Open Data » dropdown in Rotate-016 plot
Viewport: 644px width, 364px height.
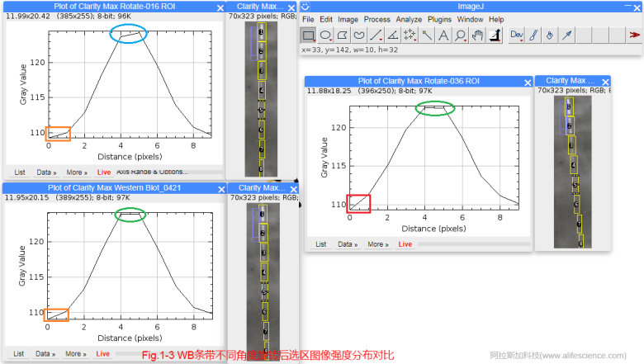46,173
